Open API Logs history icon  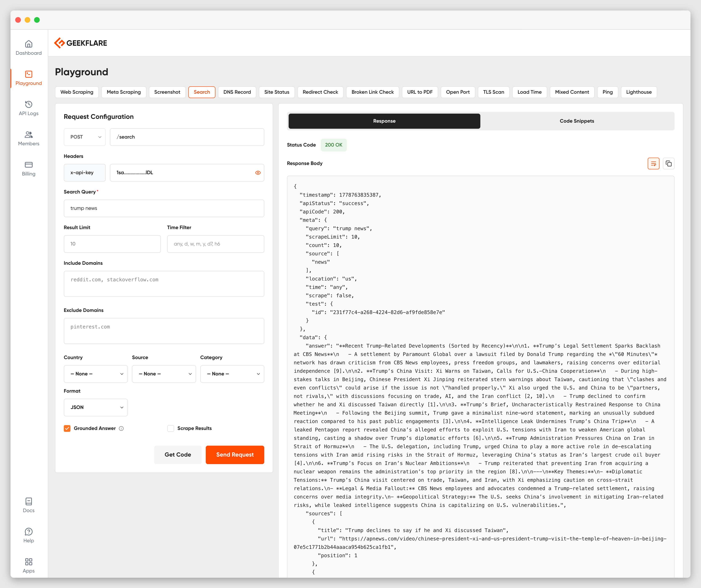pyautogui.click(x=29, y=104)
